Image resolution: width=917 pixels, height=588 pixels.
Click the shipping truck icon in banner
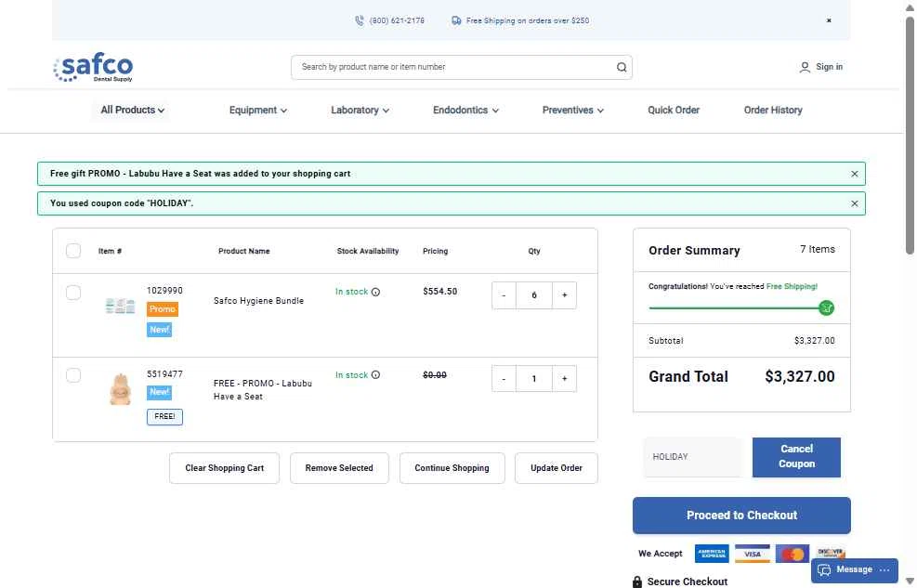(456, 20)
